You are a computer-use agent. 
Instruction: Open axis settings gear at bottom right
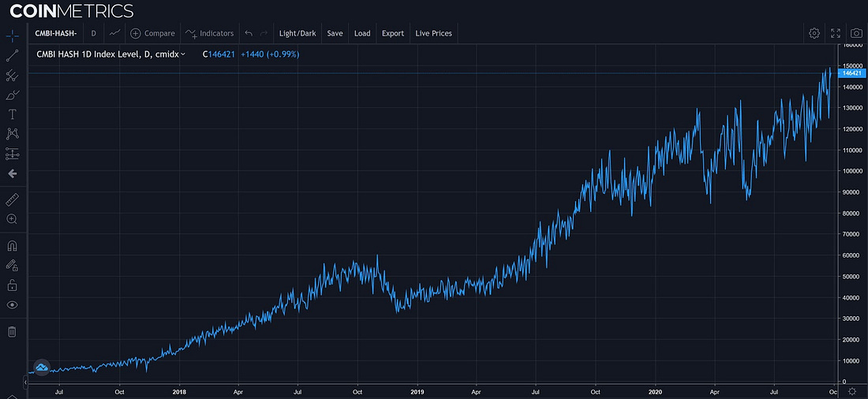click(x=852, y=391)
